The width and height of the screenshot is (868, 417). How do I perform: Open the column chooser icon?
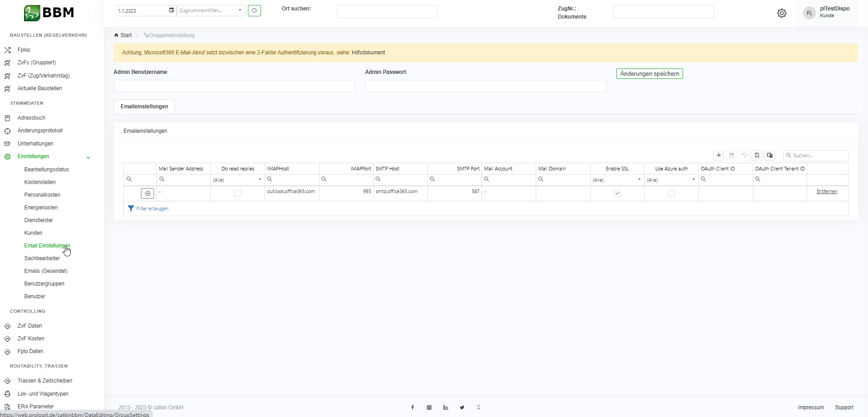[770, 155]
